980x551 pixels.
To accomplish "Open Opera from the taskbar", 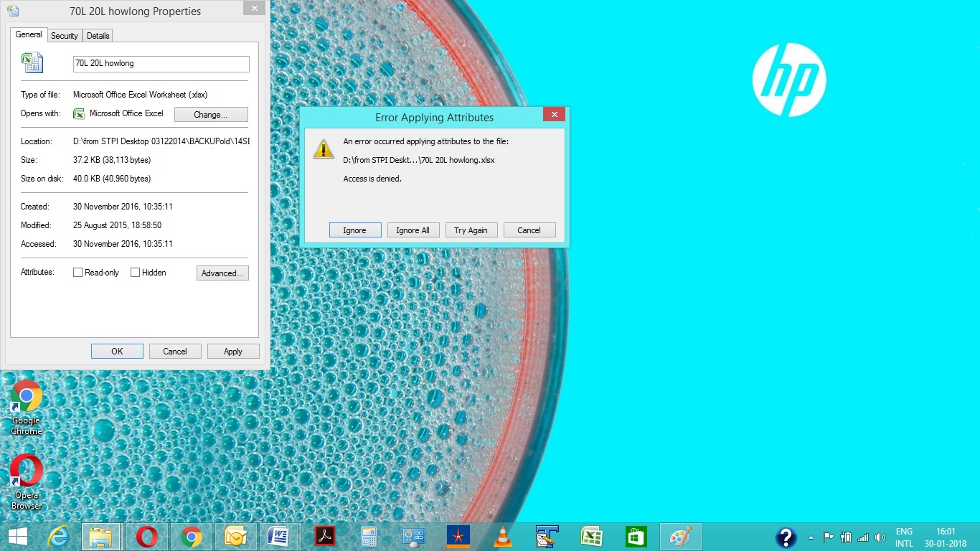I will click(x=147, y=537).
